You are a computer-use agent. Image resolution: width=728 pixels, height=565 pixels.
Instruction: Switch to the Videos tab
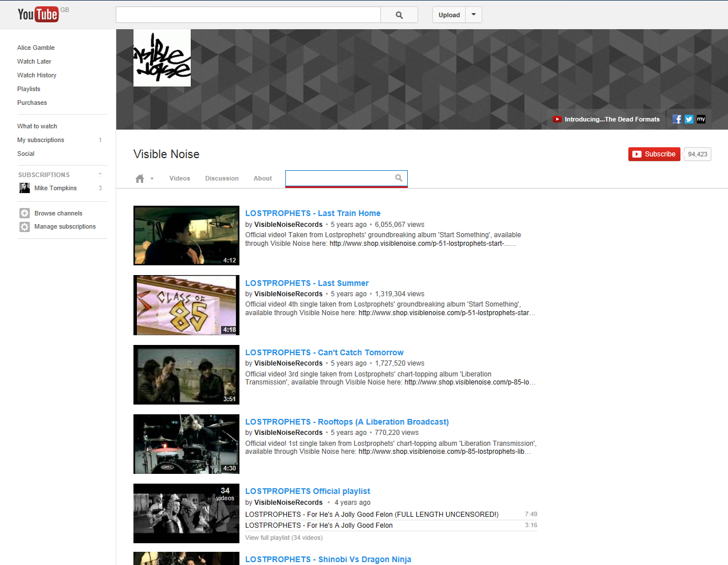(180, 178)
